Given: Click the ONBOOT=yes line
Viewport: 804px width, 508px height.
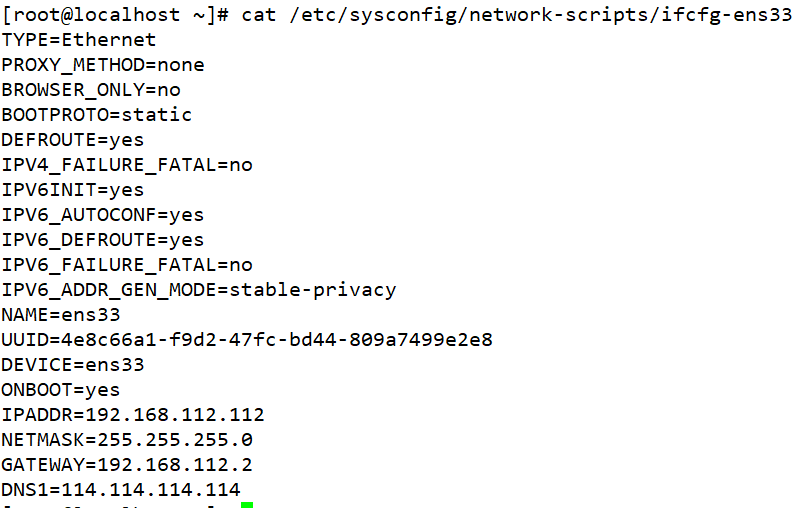Looking at the screenshot, I should (61, 390).
